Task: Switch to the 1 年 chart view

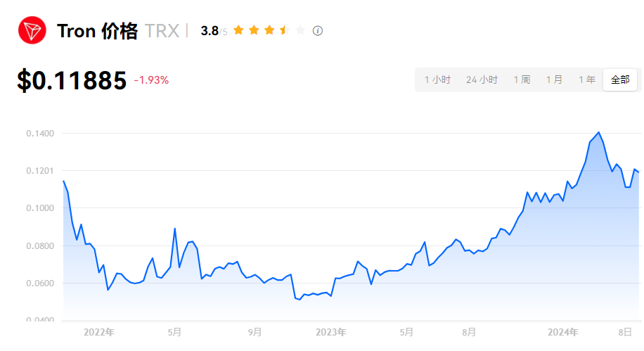Action: [x=587, y=80]
